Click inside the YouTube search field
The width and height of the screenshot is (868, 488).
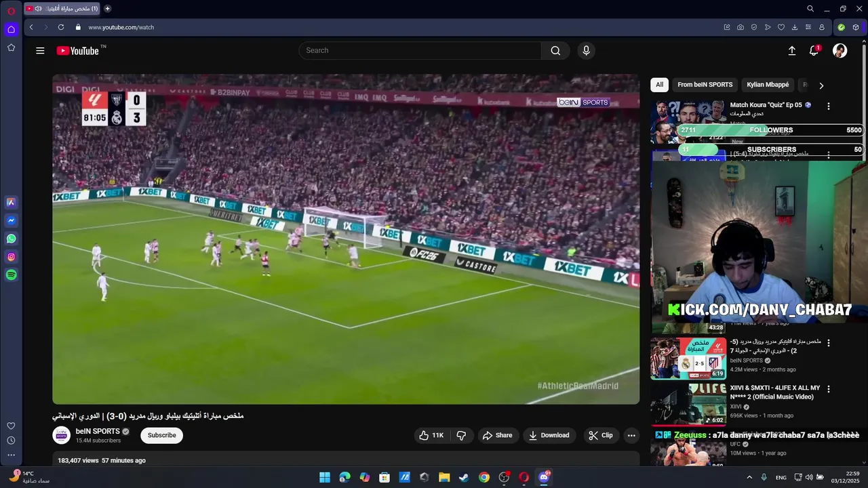pyautogui.click(x=420, y=51)
